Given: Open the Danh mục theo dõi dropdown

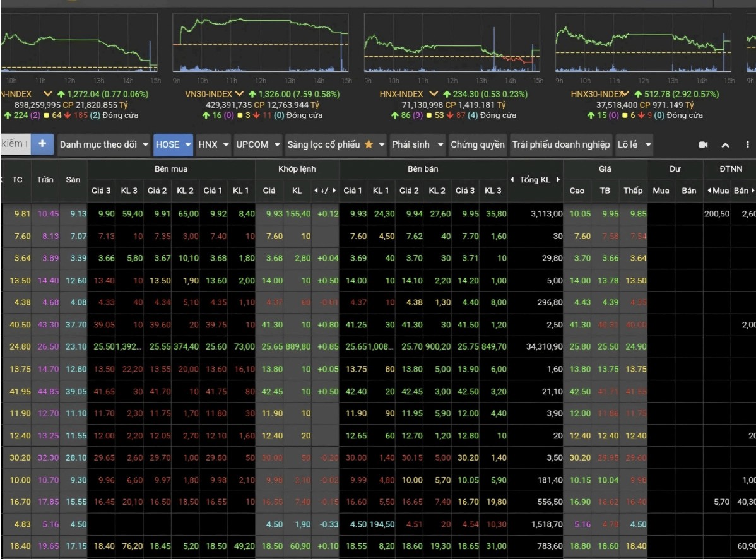Looking at the screenshot, I should (x=104, y=144).
